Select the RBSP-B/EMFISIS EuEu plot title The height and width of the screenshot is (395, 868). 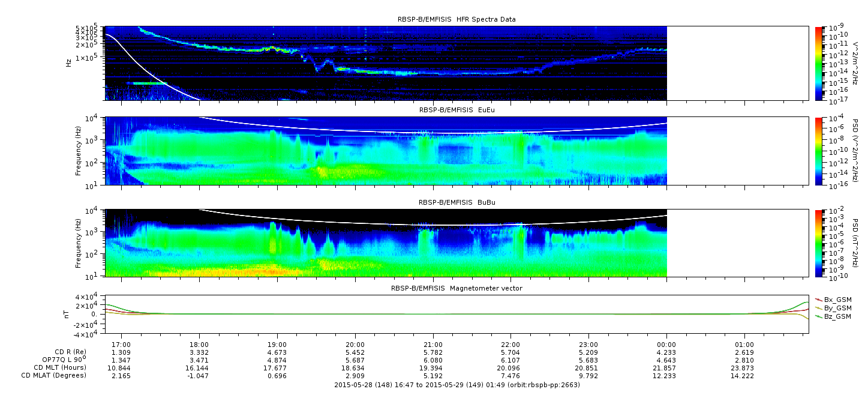pyautogui.click(x=456, y=110)
